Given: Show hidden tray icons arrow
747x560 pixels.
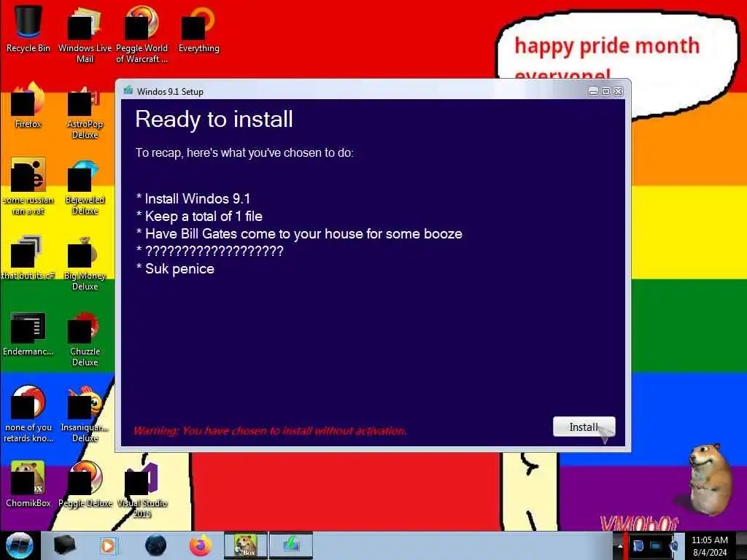Looking at the screenshot, I should (620, 545).
